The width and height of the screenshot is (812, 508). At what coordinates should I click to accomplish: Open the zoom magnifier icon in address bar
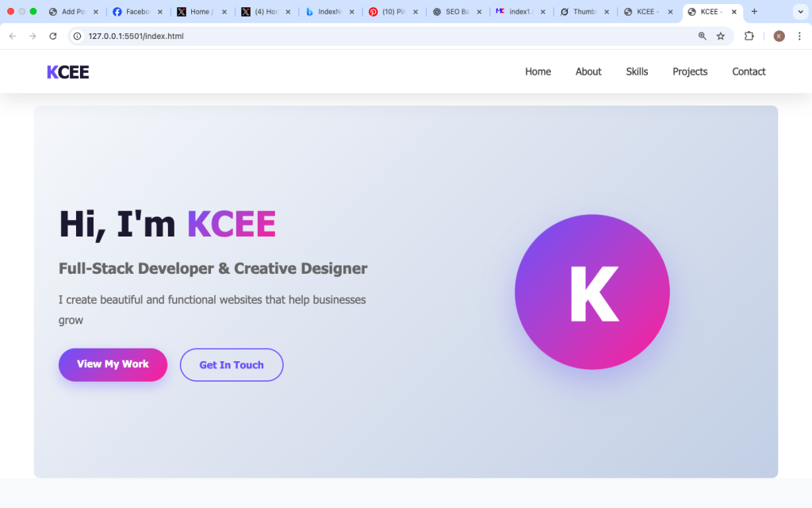coord(702,36)
